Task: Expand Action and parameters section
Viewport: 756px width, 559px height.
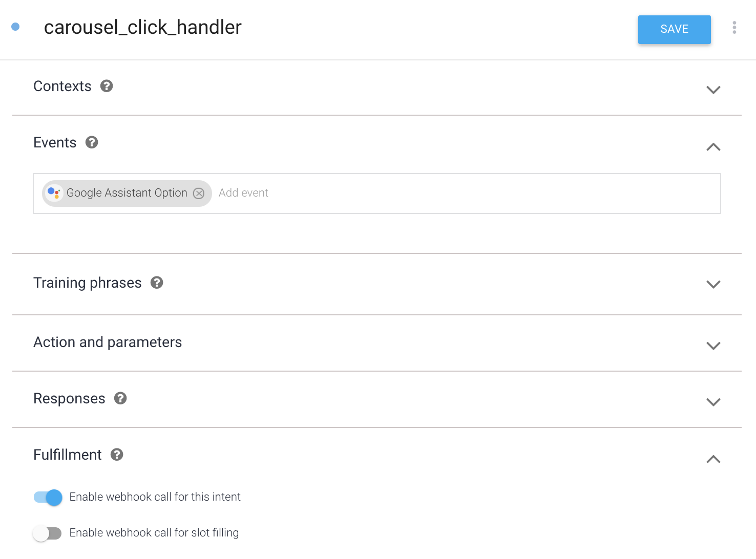Action: 713,346
